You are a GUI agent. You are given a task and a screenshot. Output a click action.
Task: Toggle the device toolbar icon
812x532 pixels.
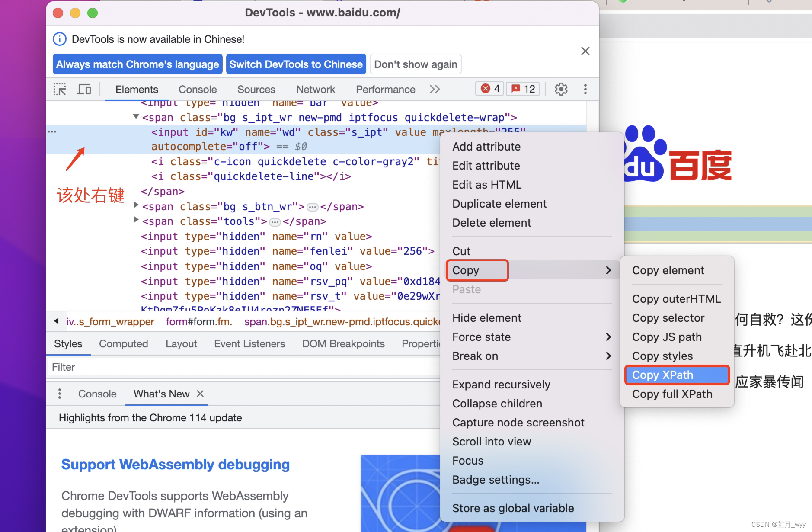click(x=84, y=89)
